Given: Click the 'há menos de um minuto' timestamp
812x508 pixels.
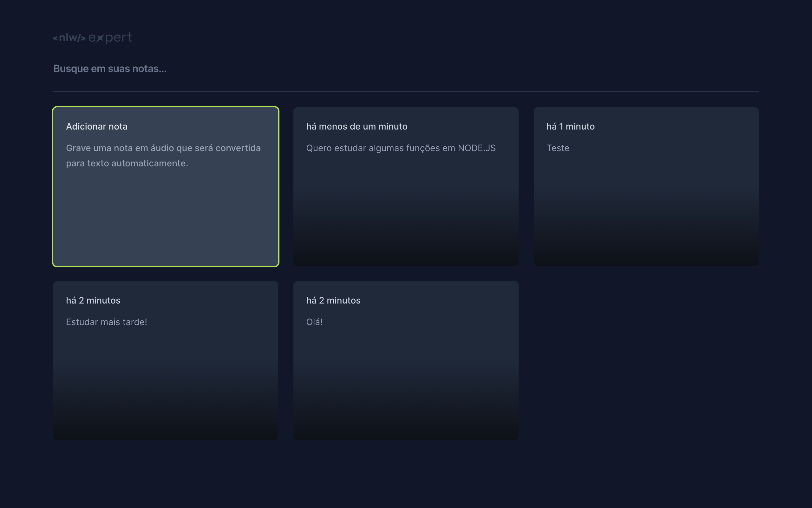Looking at the screenshot, I should point(357,127).
